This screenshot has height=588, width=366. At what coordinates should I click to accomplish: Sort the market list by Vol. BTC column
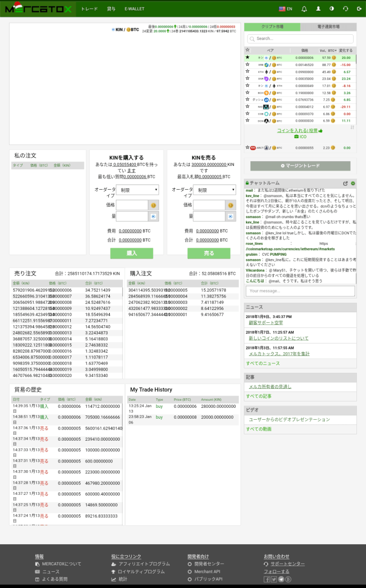coord(328,50)
